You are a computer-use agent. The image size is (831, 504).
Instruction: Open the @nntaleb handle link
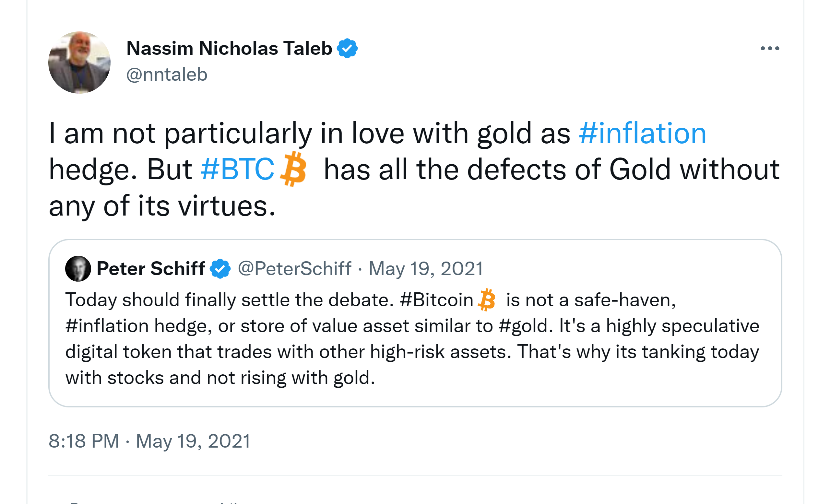point(167,75)
